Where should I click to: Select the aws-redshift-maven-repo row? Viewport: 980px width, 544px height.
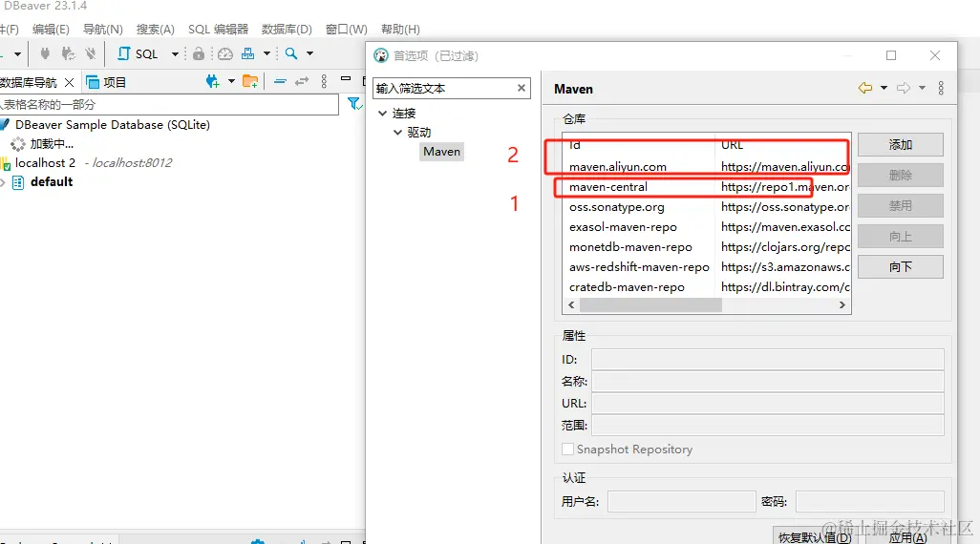[706, 266]
